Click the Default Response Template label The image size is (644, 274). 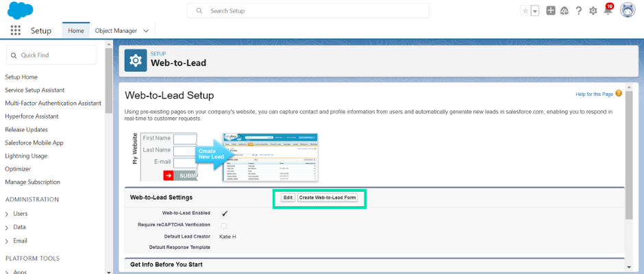tap(180, 247)
